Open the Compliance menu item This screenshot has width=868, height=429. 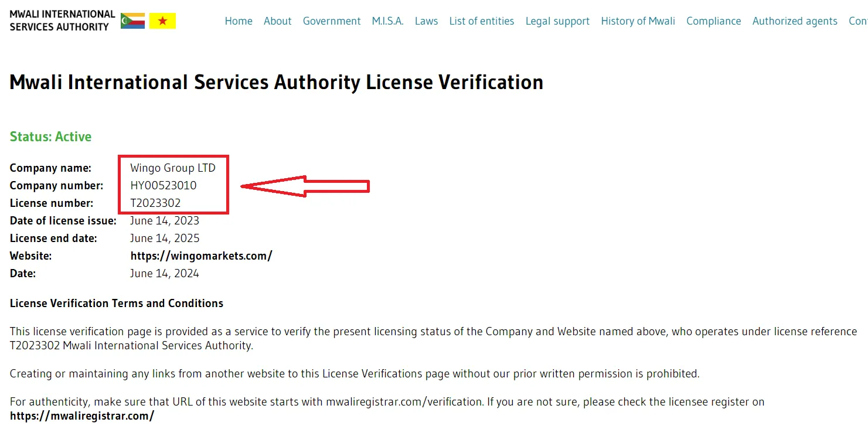tap(713, 21)
